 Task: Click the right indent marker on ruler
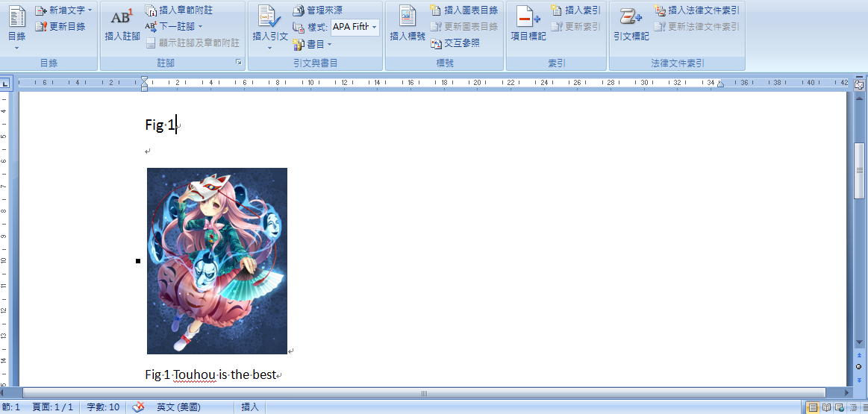[x=720, y=84]
